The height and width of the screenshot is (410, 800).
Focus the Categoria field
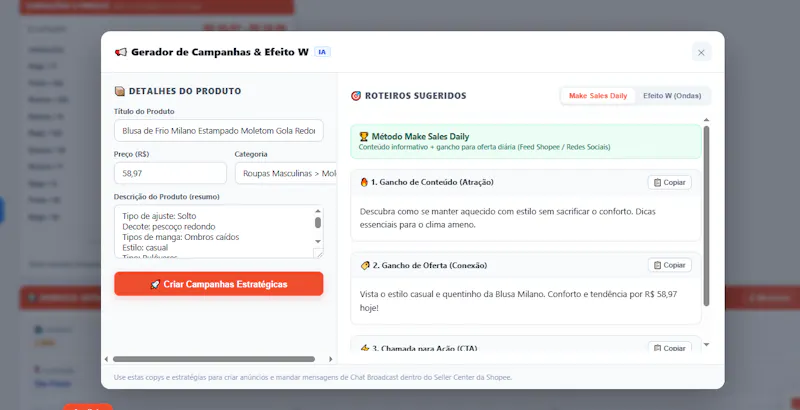pyautogui.click(x=286, y=173)
